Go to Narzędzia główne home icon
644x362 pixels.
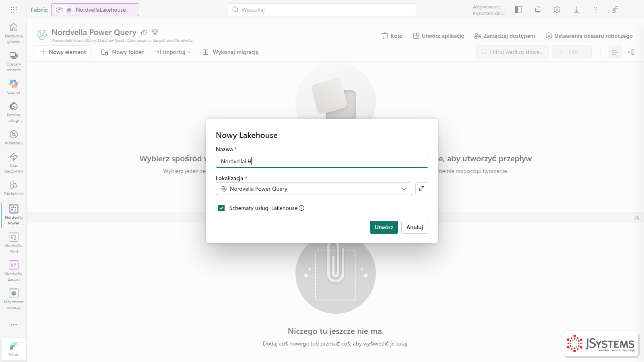14,33
